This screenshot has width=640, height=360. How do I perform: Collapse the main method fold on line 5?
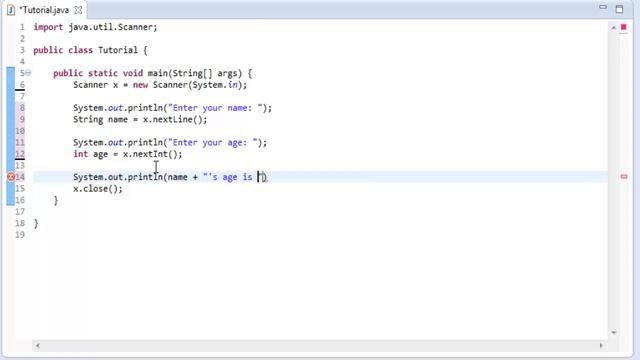28,73
